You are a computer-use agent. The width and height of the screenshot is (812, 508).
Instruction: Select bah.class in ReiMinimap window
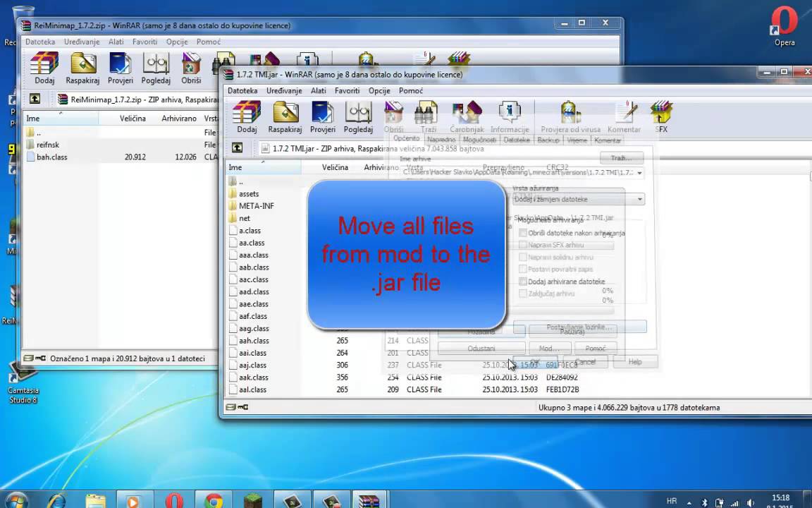point(51,157)
